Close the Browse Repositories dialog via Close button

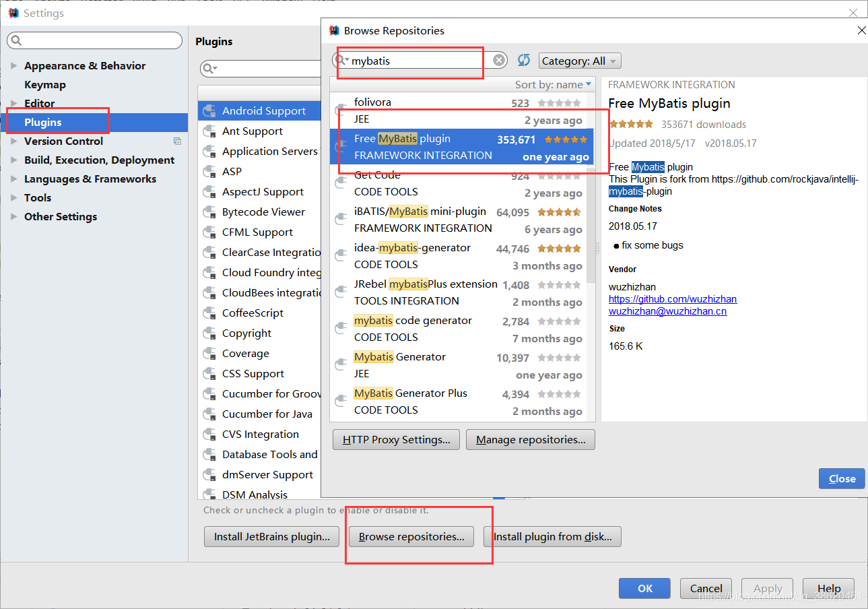click(842, 478)
